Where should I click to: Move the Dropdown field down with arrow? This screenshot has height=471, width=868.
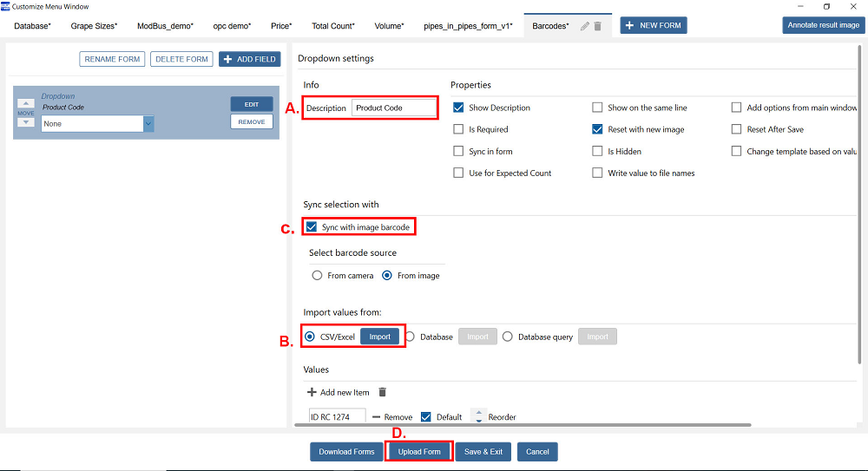pos(26,122)
